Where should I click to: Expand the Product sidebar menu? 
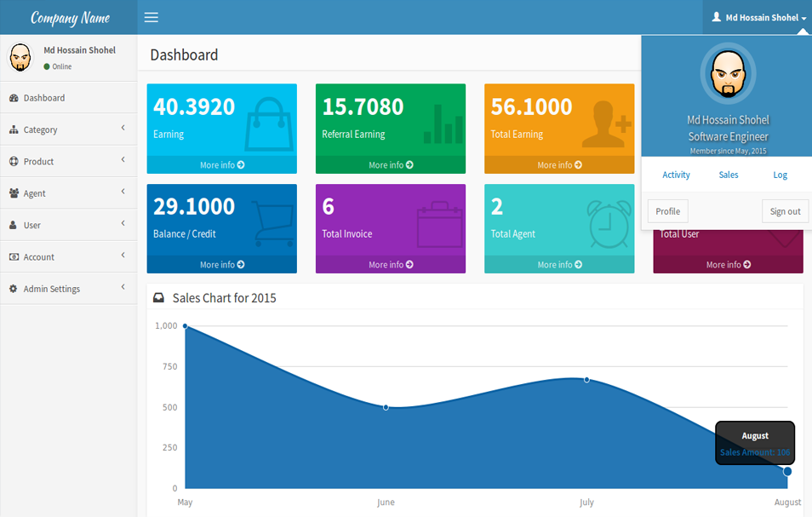[x=68, y=161]
